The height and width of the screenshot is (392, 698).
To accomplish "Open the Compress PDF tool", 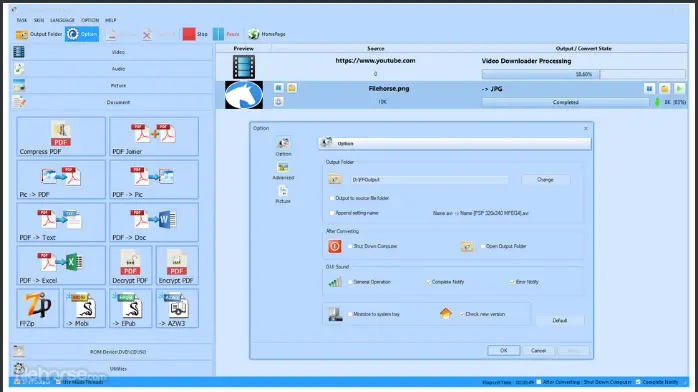I will (x=61, y=137).
